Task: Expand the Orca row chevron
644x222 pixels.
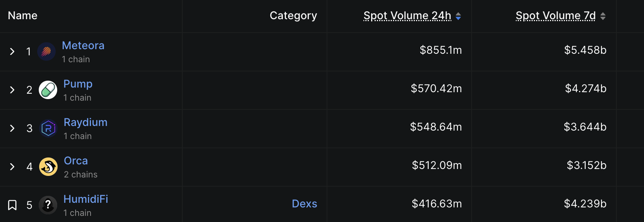Action: coord(12,167)
